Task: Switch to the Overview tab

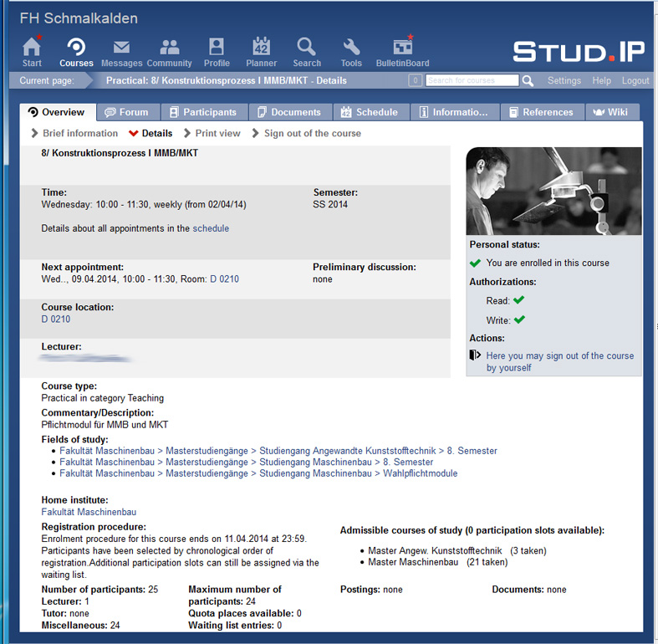Action: 58,112
